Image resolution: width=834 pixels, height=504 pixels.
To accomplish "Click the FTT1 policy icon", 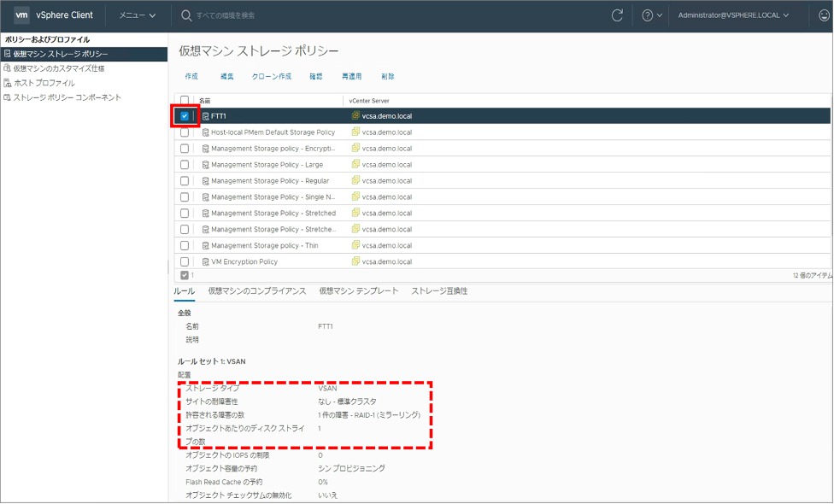I will [x=205, y=116].
